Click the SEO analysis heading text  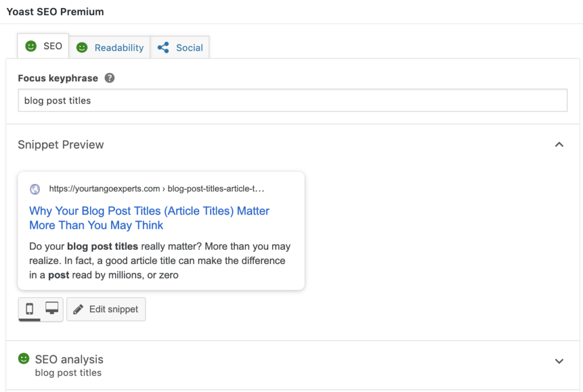pyautogui.click(x=69, y=360)
